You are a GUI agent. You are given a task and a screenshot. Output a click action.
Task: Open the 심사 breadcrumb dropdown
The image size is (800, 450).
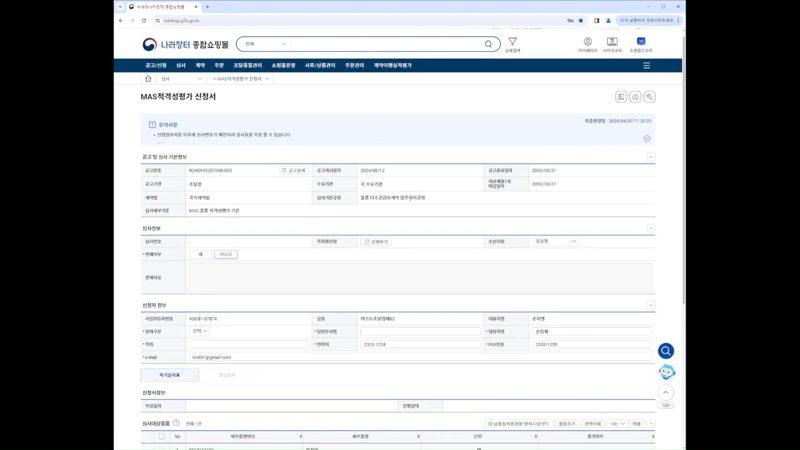click(x=181, y=79)
